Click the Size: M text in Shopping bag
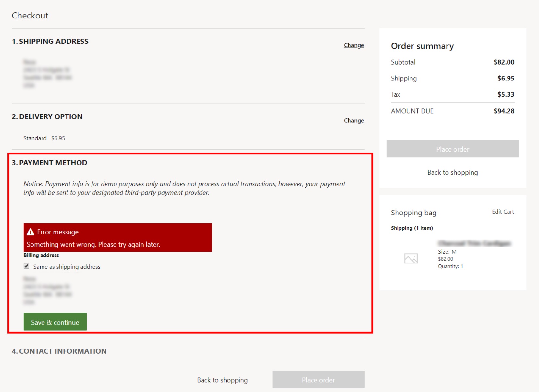 pyautogui.click(x=447, y=251)
